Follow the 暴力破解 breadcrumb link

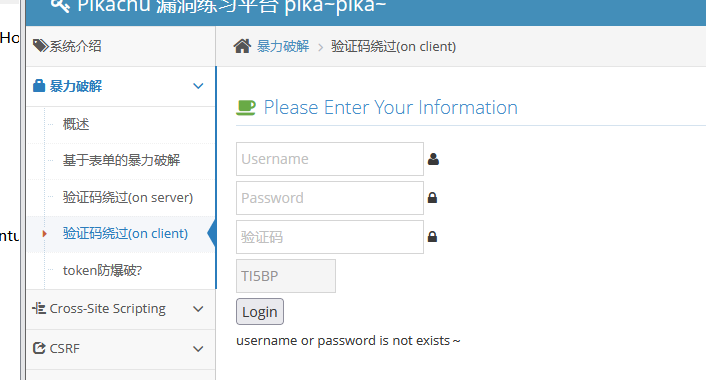click(283, 46)
